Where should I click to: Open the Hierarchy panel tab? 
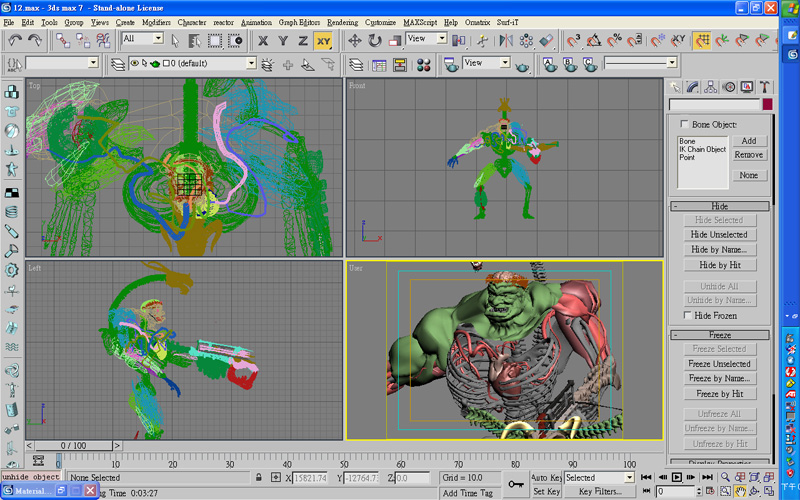[x=710, y=87]
